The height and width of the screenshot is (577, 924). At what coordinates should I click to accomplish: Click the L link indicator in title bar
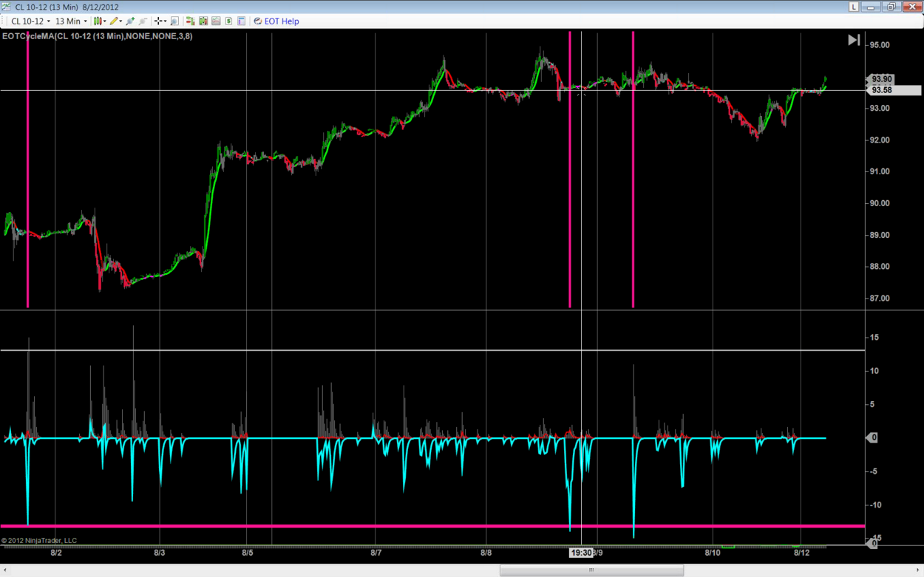[854, 7]
